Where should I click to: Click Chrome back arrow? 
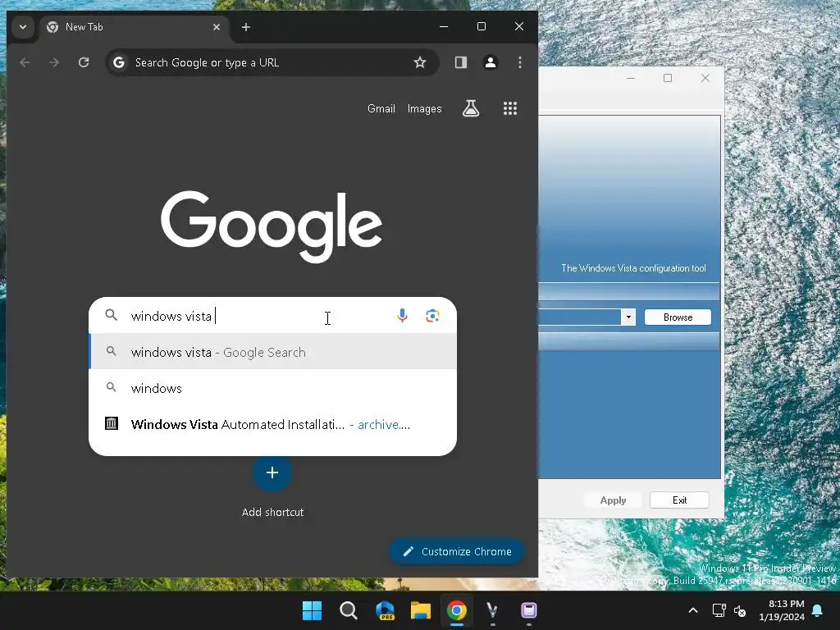coord(25,62)
